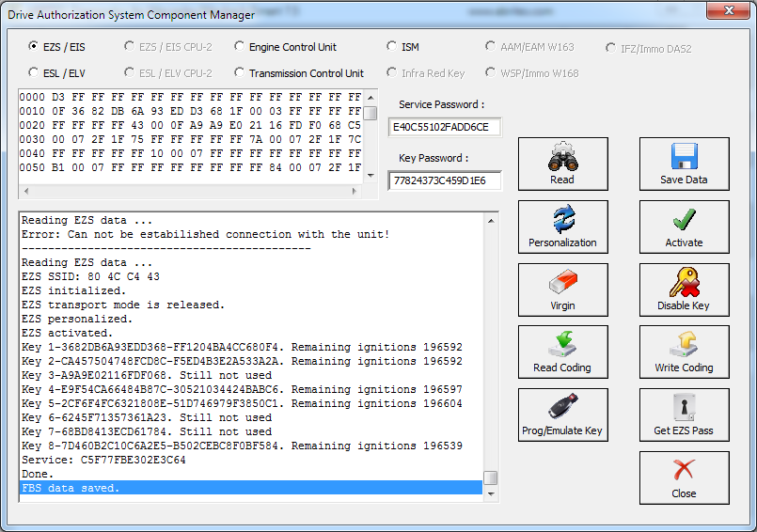
Task: Select the 'FBS data saved.' log line
Action: (x=251, y=488)
